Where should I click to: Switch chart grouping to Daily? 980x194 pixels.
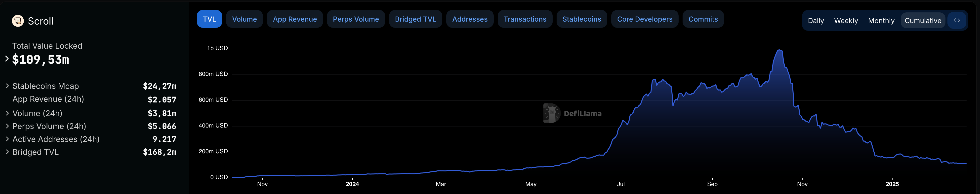(816, 21)
